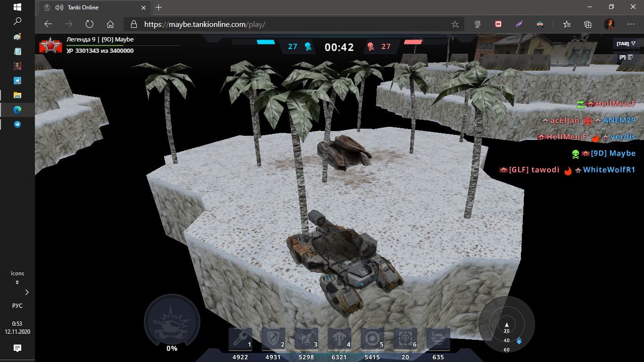Mute the Tanki Online tab audio
644x362 pixels.
[59, 8]
